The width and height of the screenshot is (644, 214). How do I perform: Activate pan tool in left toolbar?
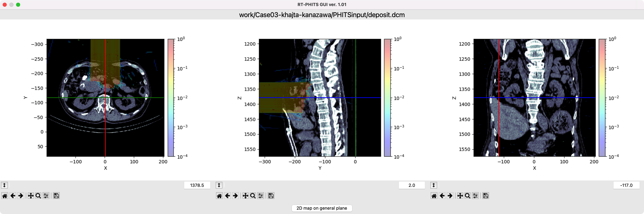(x=31, y=196)
